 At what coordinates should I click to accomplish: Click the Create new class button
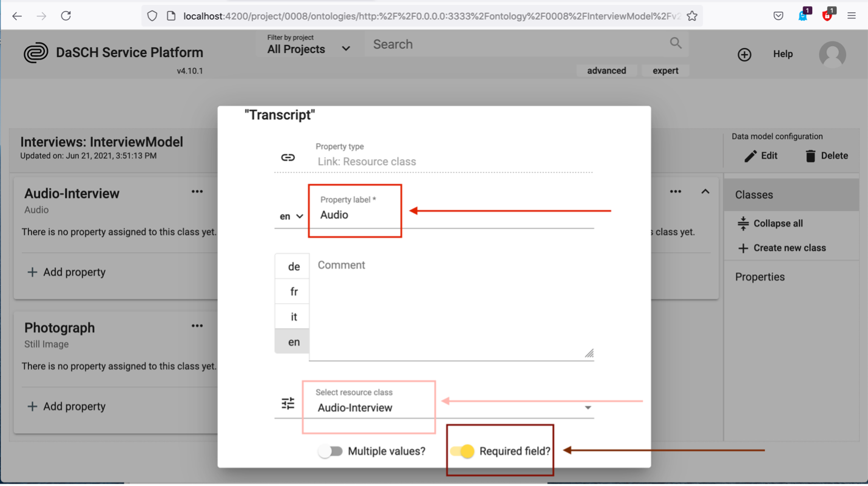point(782,248)
